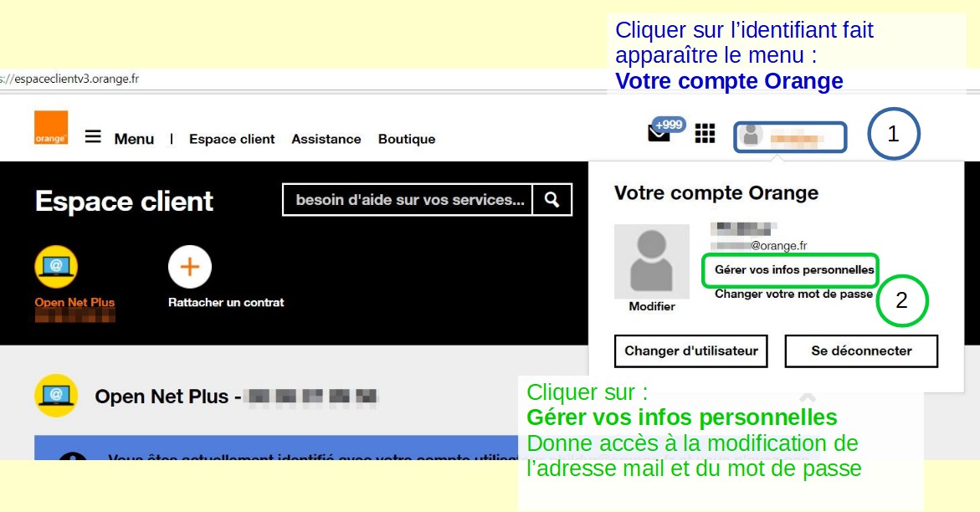Click the plus icon to attach a contract
The width and height of the screenshot is (980, 512).
[190, 267]
